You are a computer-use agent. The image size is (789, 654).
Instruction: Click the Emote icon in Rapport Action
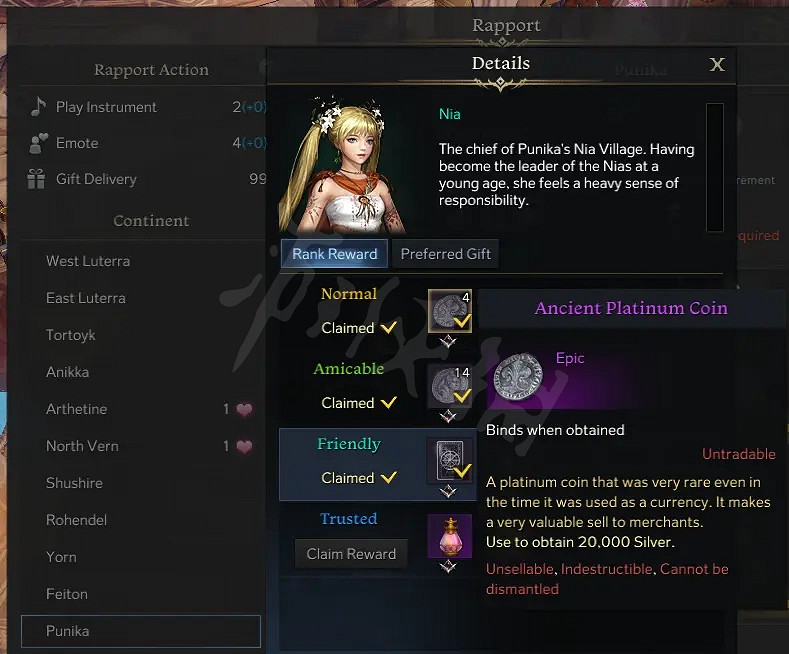pos(38,143)
